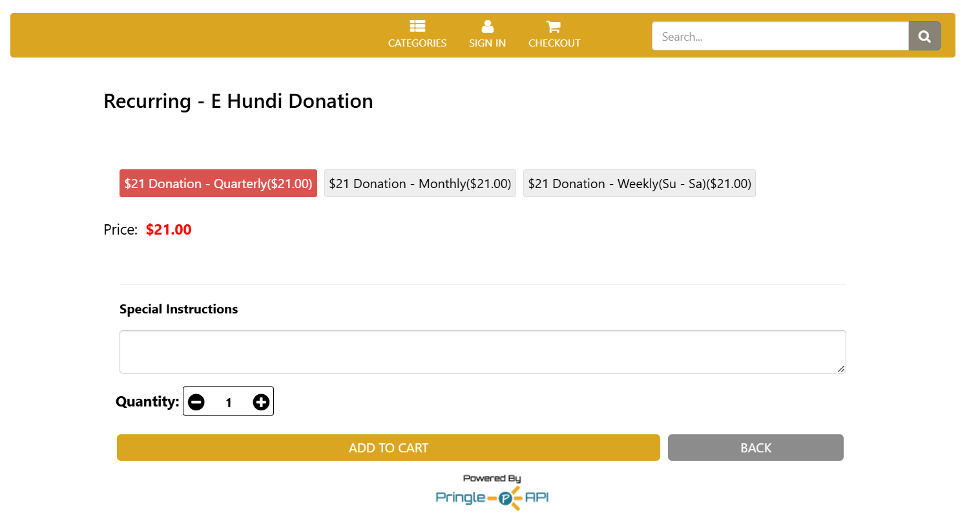This screenshot has width=980, height=528.
Task: Increase quantity with plus icon
Action: 261,402
